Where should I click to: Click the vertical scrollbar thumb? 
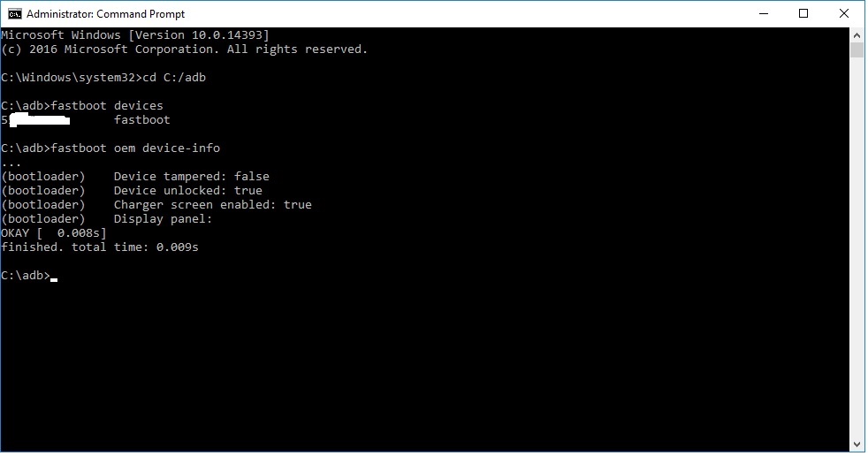tap(857, 49)
